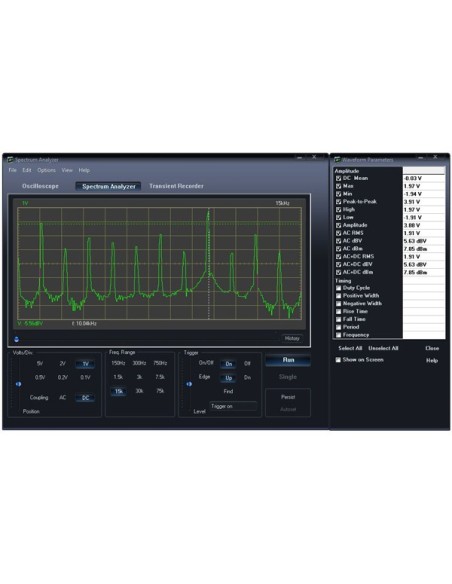Enable the Period checkbox
The width and height of the screenshot is (452, 584).
(338, 327)
